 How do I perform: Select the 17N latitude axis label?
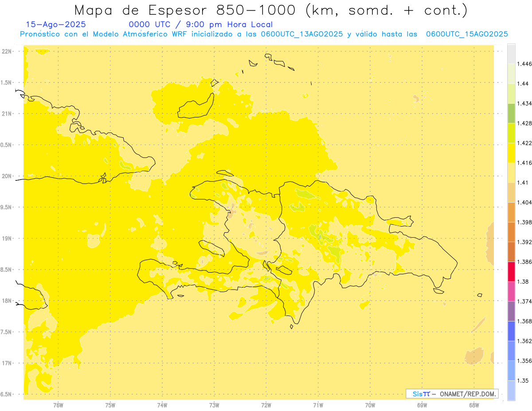(x=7, y=363)
